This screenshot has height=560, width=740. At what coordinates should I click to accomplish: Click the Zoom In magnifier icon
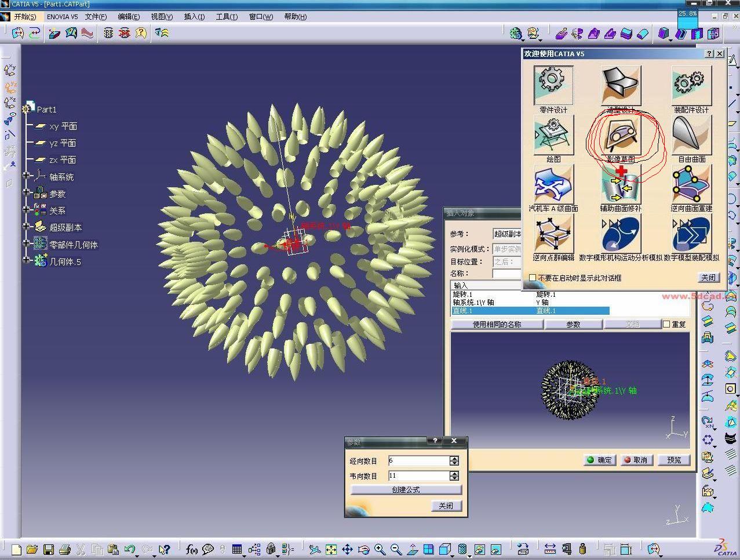click(380, 549)
